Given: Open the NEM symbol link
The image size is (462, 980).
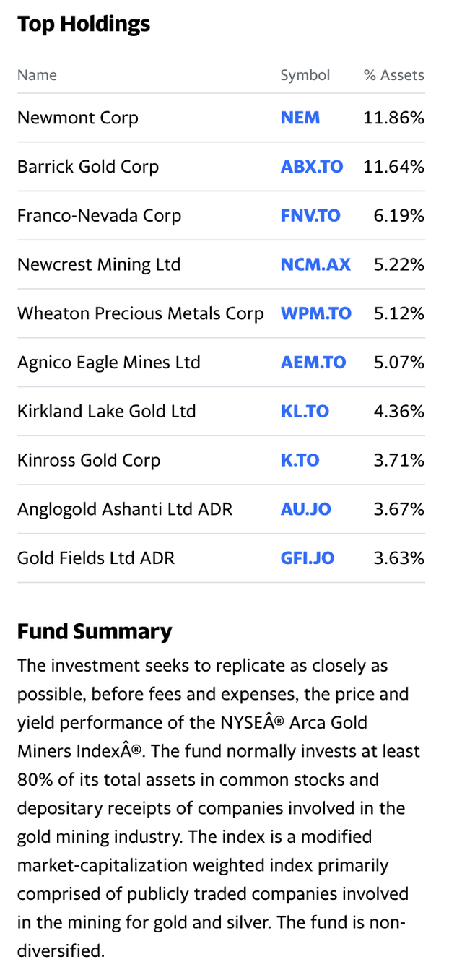Looking at the screenshot, I should (x=300, y=118).
